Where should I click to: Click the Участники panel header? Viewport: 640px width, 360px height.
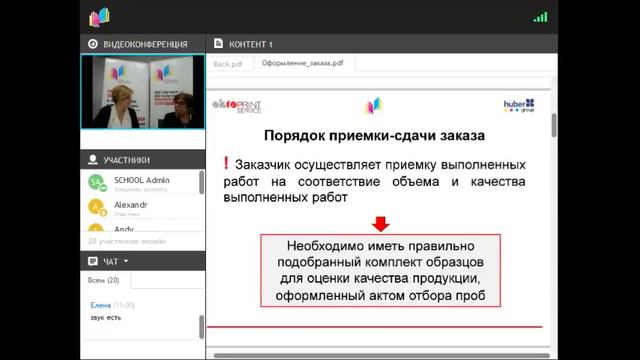143,160
